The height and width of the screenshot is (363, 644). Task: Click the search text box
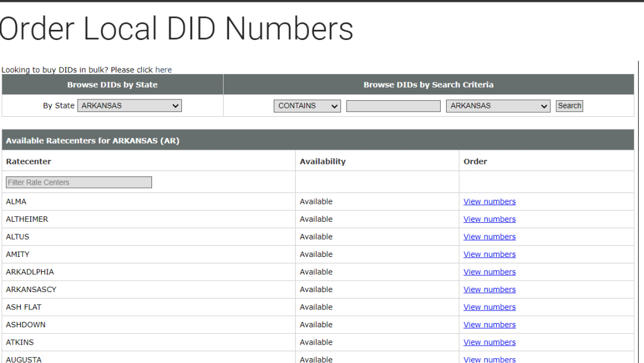392,106
